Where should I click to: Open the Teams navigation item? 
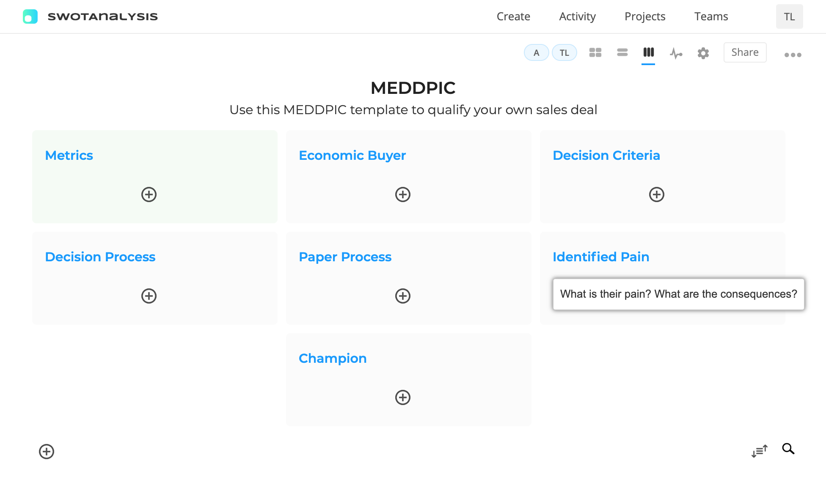(711, 16)
